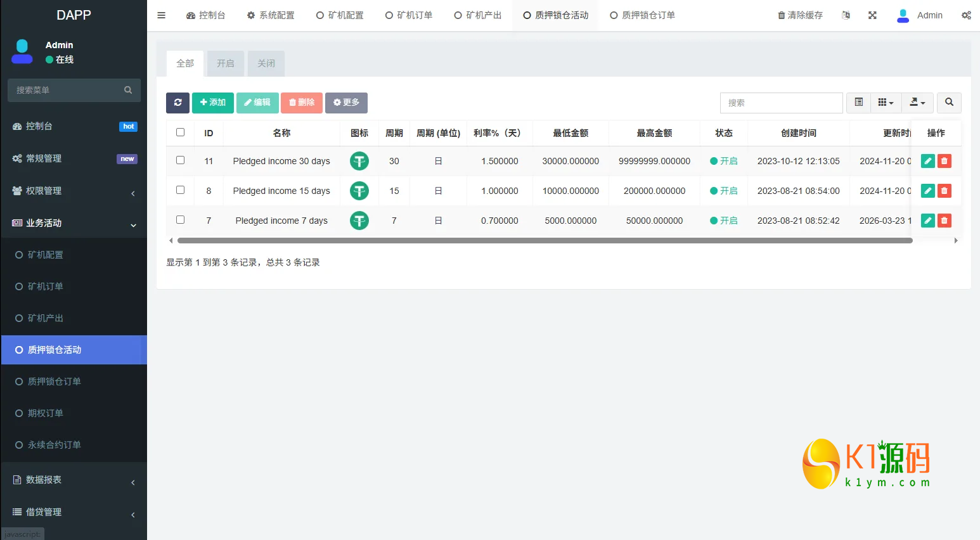Check the row with ID 7
980x540 pixels.
[x=181, y=220]
